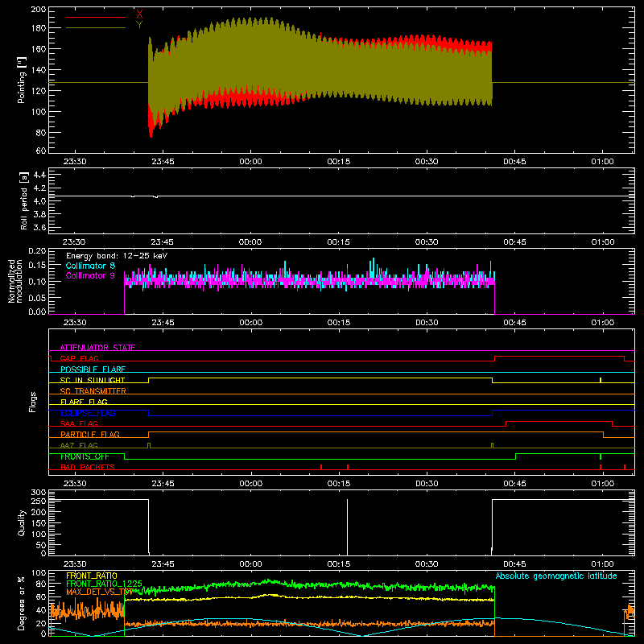Click the 00:00 tick label under the Pointing plot
This screenshot has width=644, height=644.
point(250,162)
